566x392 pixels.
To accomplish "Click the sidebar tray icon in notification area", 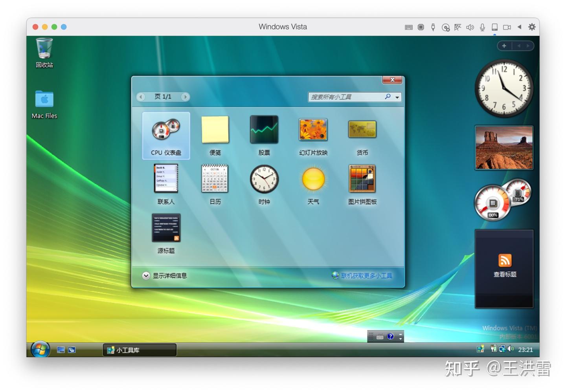I will 480,349.
